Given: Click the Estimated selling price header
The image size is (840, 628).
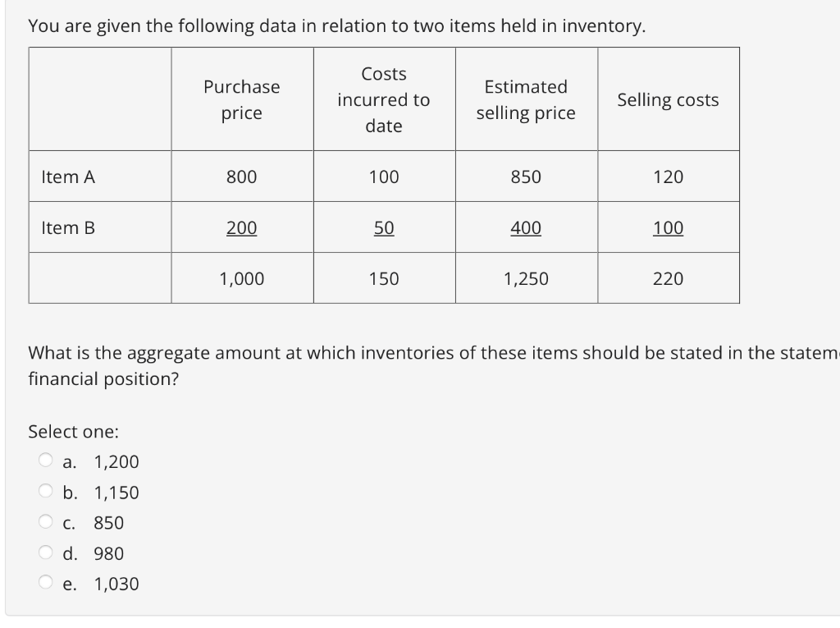Looking at the screenshot, I should tap(526, 99).
